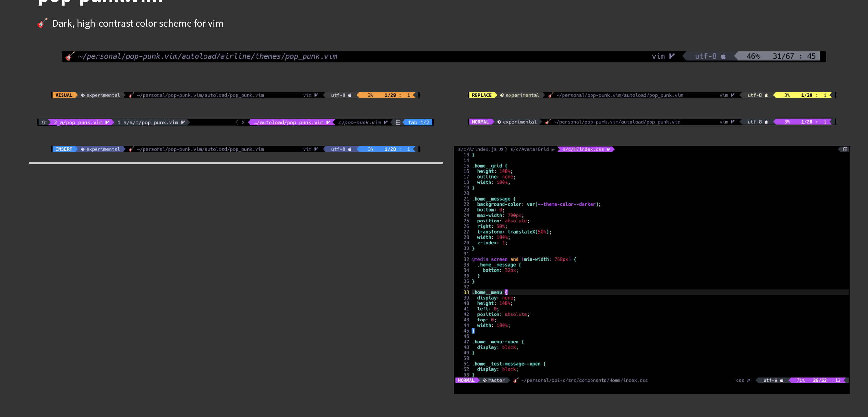Select the 2 a/pop_punk.vim buffer tab
Image resolution: width=868 pixels, height=417 pixels.
(81, 122)
